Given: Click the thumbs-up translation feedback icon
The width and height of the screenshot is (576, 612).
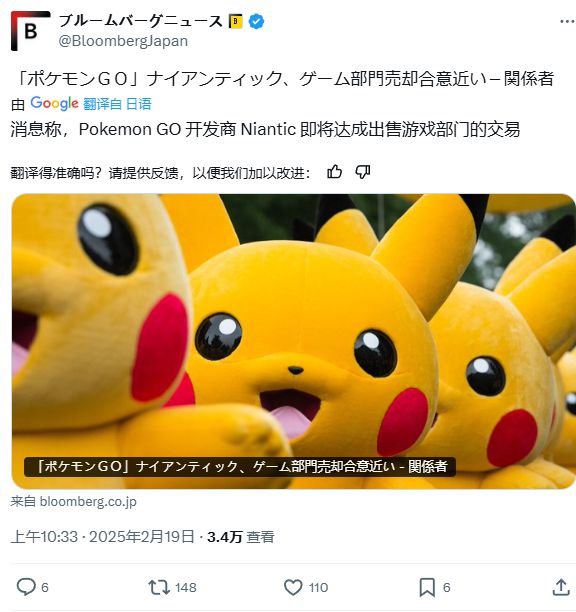Looking at the screenshot, I should click(334, 172).
